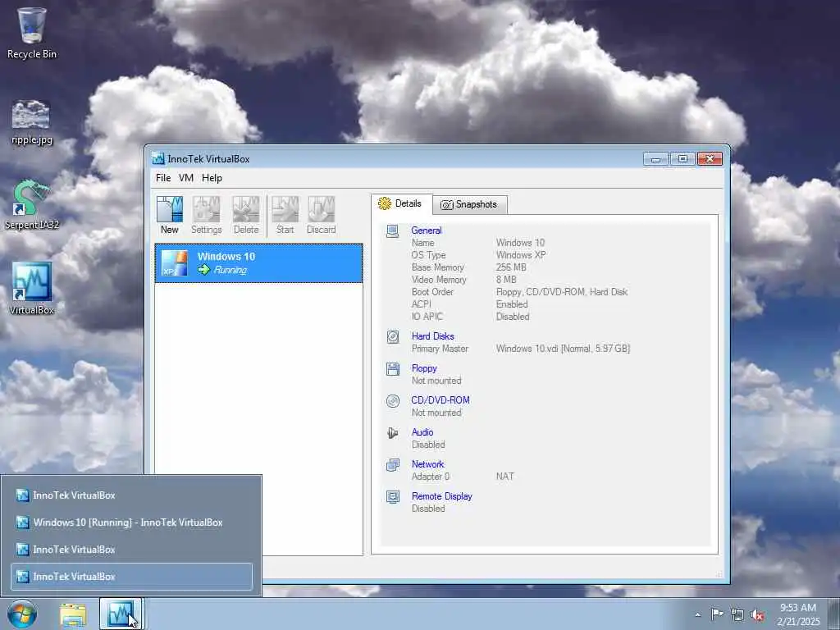The width and height of the screenshot is (840, 630).
Task: Switch to the Snapshots tab
Action: coord(469,204)
